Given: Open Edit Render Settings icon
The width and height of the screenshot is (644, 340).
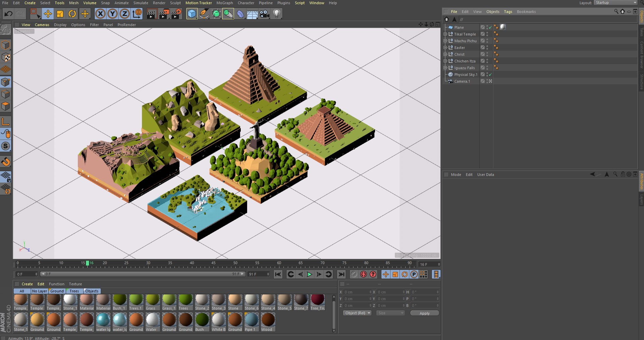Looking at the screenshot, I should pyautogui.click(x=176, y=14).
